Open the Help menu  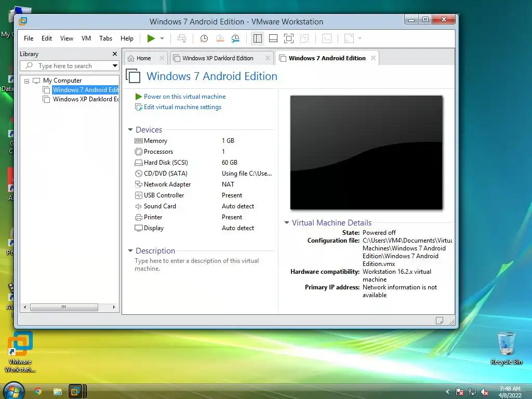127,38
